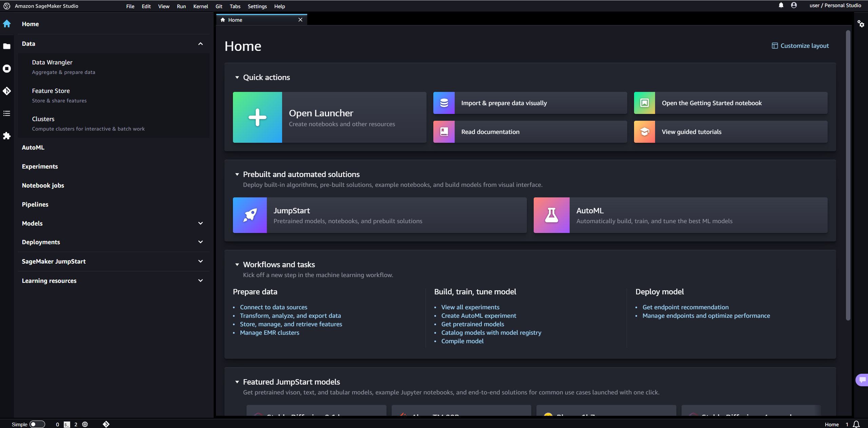The width and height of the screenshot is (868, 428).
Task: Open extensions puzzle piece icon
Action: [x=7, y=136]
